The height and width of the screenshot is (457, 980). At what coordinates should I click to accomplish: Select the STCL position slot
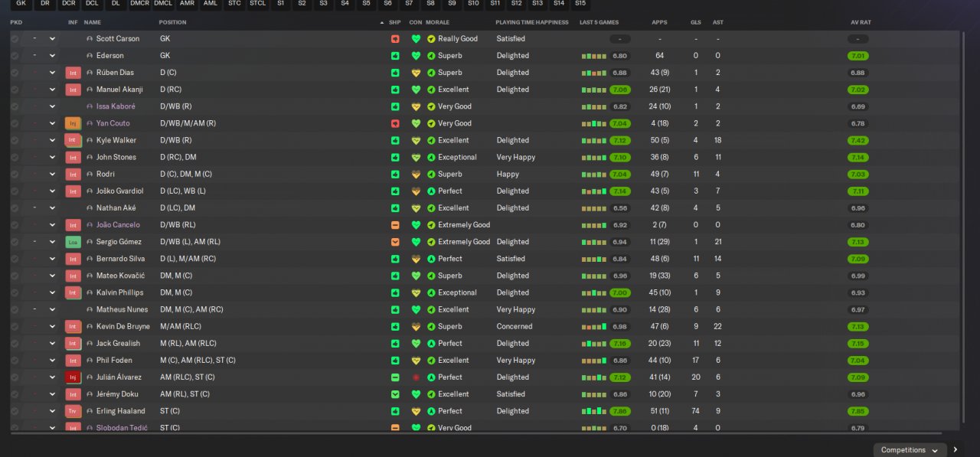tap(257, 4)
